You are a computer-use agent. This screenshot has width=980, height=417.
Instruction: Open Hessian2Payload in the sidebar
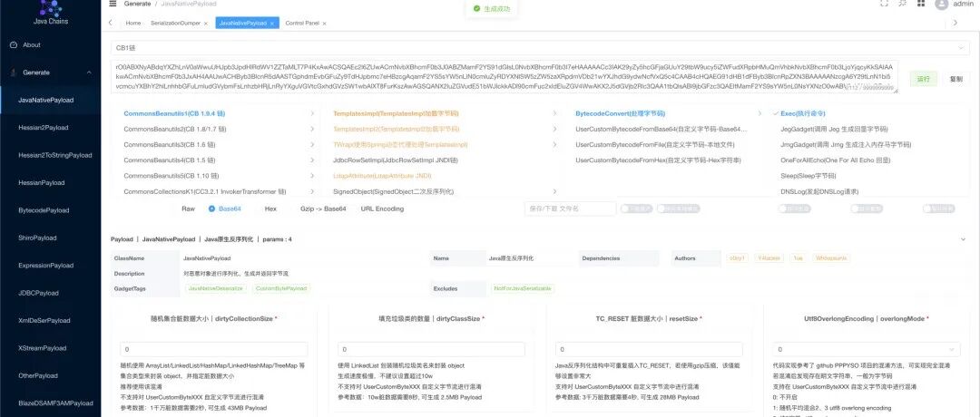click(x=44, y=127)
